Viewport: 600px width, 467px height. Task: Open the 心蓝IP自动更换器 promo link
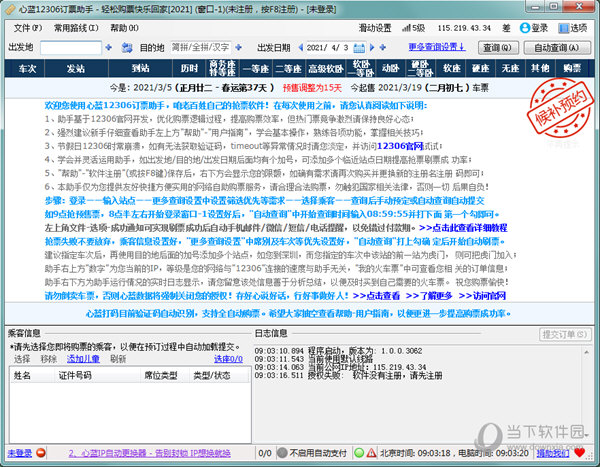[x=150, y=454]
